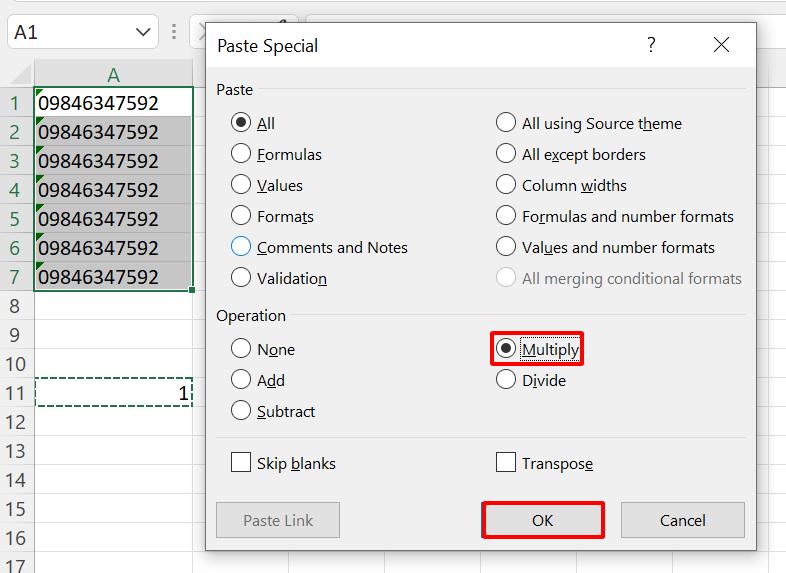The image size is (786, 573).
Task: Click the Name Box showing A1
Action: pyautogui.click(x=70, y=32)
